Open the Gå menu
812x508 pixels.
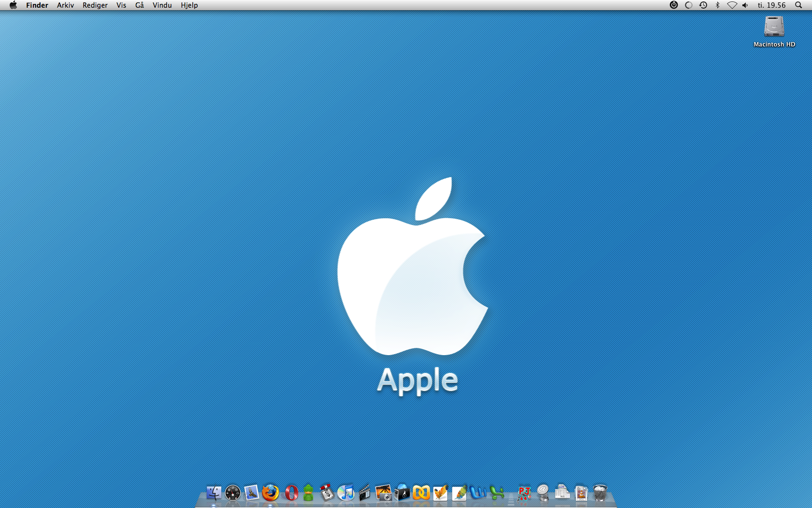pos(140,5)
